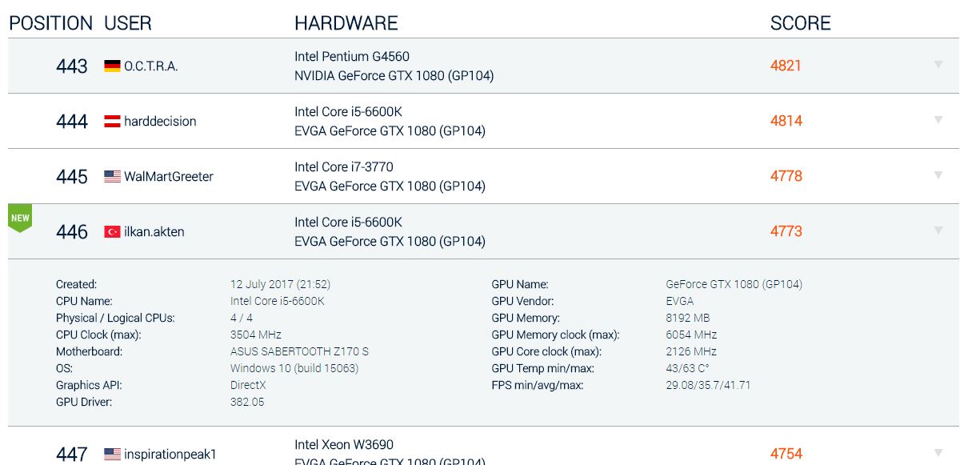980x465 pixels.
Task: Click the Intel Pentium G4560 hardware text
Action: (352, 57)
